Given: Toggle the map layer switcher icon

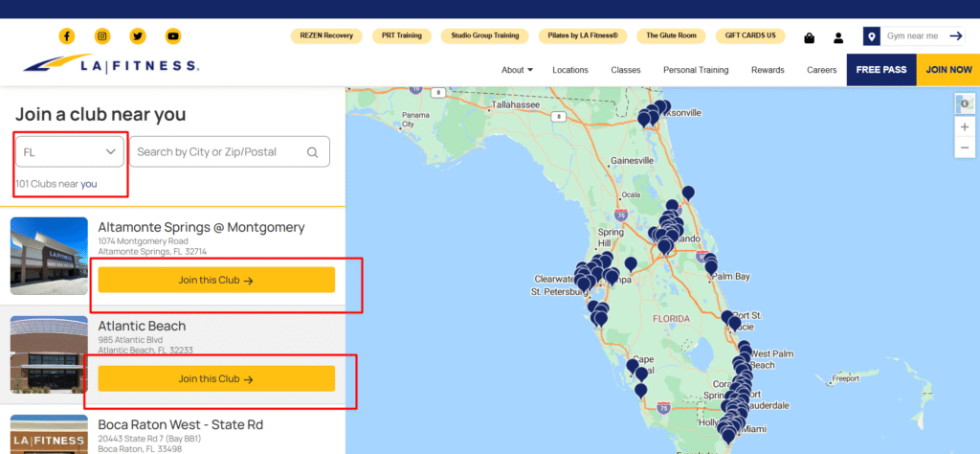Looking at the screenshot, I should 965,103.
